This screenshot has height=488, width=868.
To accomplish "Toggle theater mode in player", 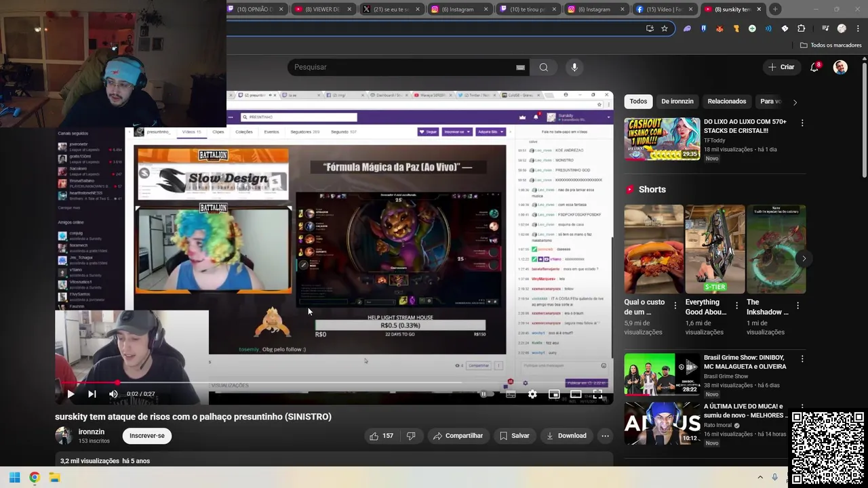I will tap(576, 394).
